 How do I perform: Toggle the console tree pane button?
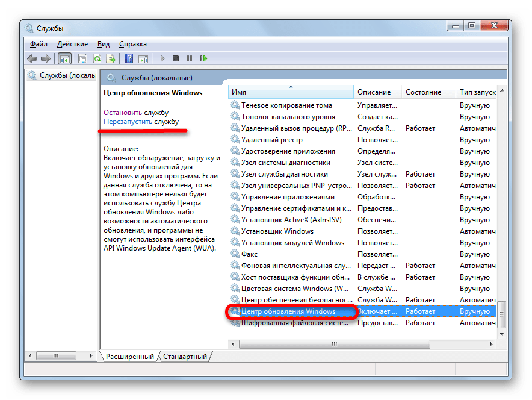pos(65,58)
